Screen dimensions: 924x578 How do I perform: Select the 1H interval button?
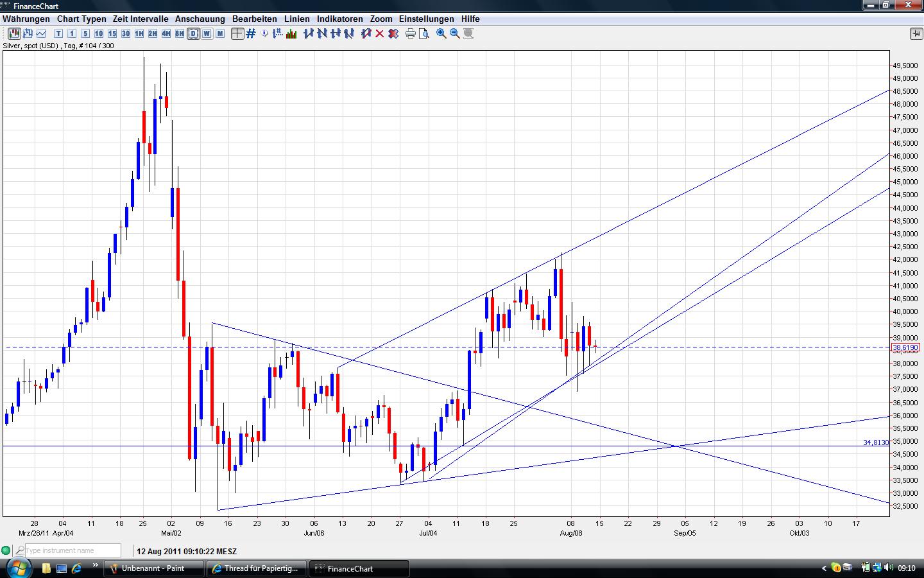(x=139, y=33)
